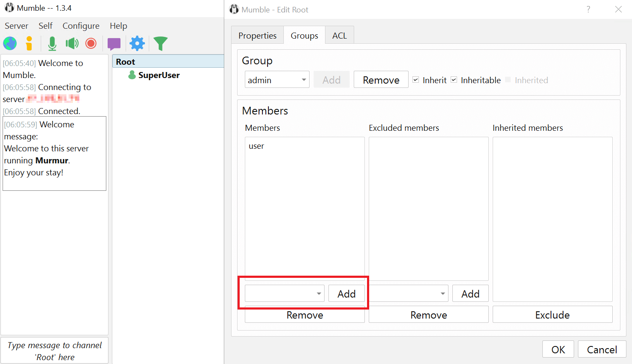This screenshot has height=364, width=632.
Task: Click the SuperUser green avatar icon
Action: 132,75
